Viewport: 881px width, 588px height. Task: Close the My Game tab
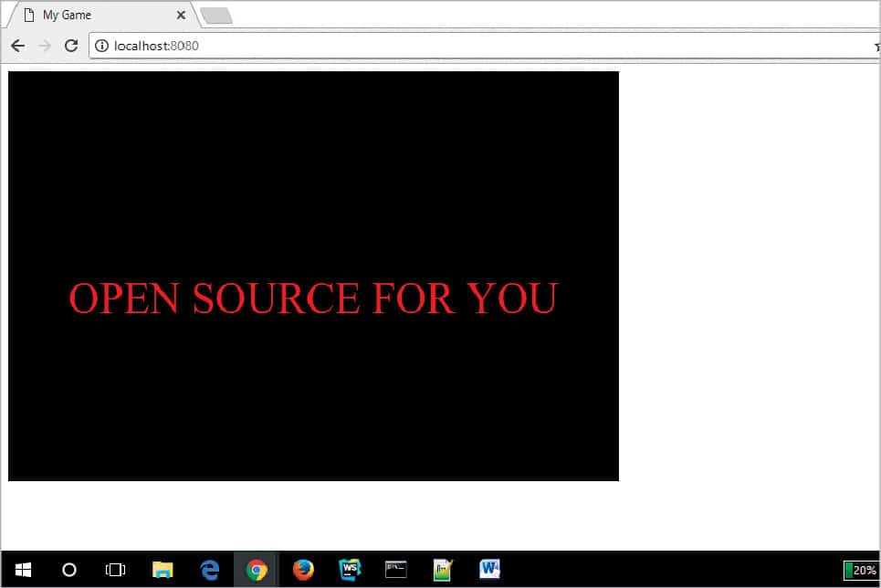click(181, 16)
